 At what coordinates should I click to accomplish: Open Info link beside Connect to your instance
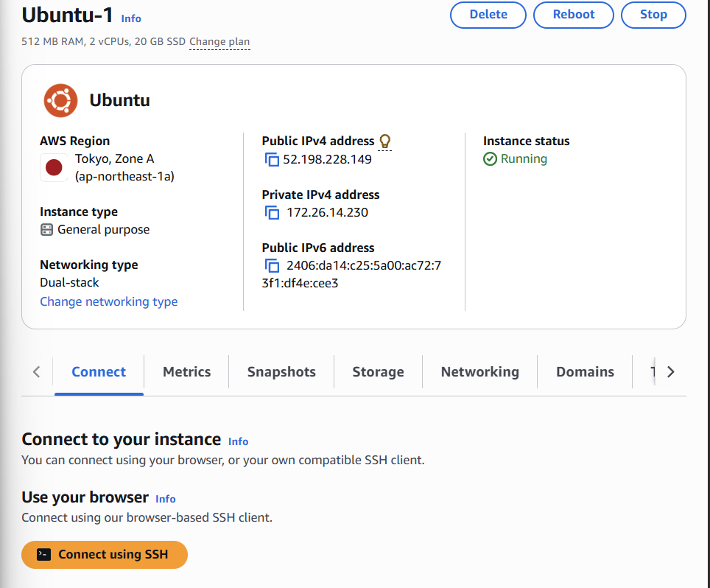[x=238, y=441]
